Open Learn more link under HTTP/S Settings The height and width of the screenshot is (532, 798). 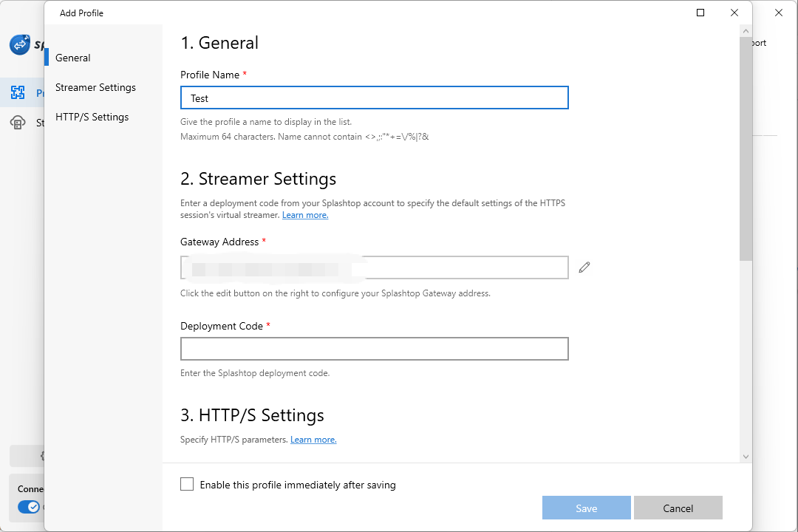click(313, 440)
